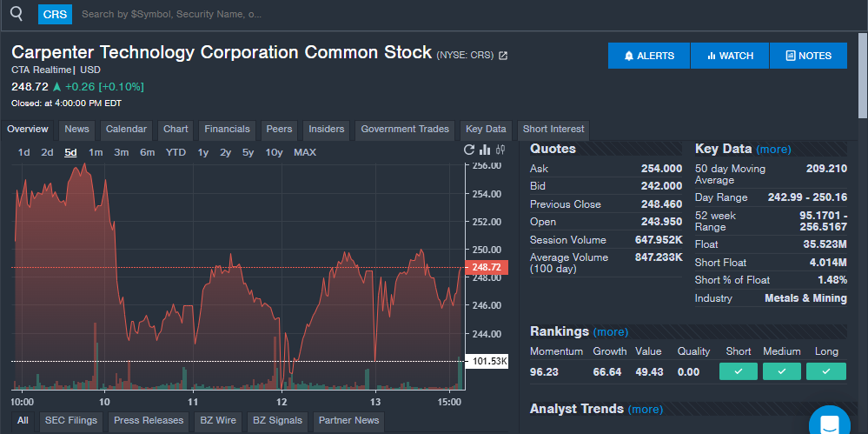Open the Short Interest tab
The height and width of the screenshot is (434, 868).
click(x=553, y=129)
